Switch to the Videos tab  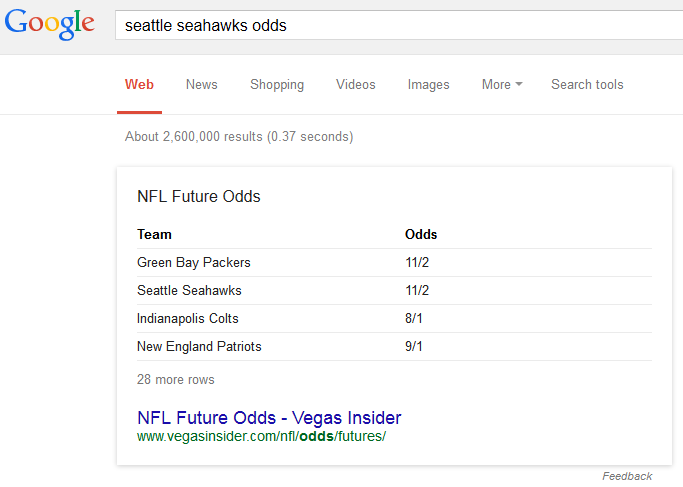click(x=356, y=85)
